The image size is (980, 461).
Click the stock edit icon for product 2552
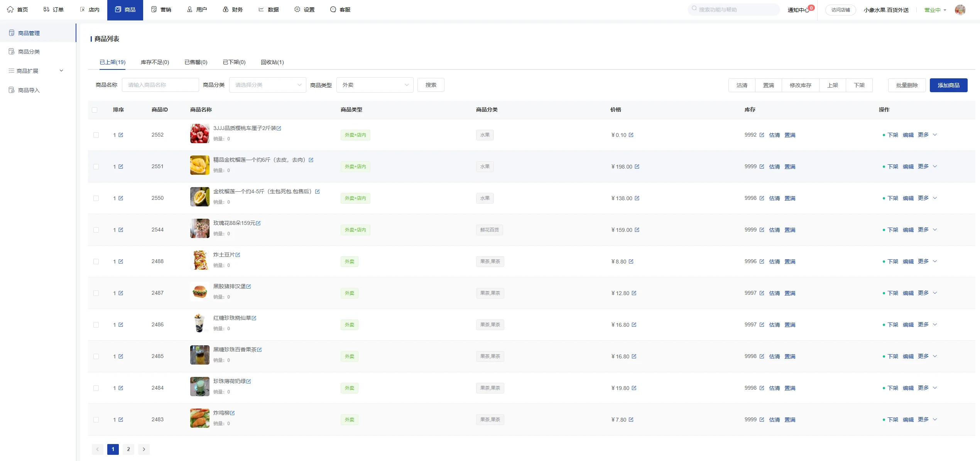[762, 135]
